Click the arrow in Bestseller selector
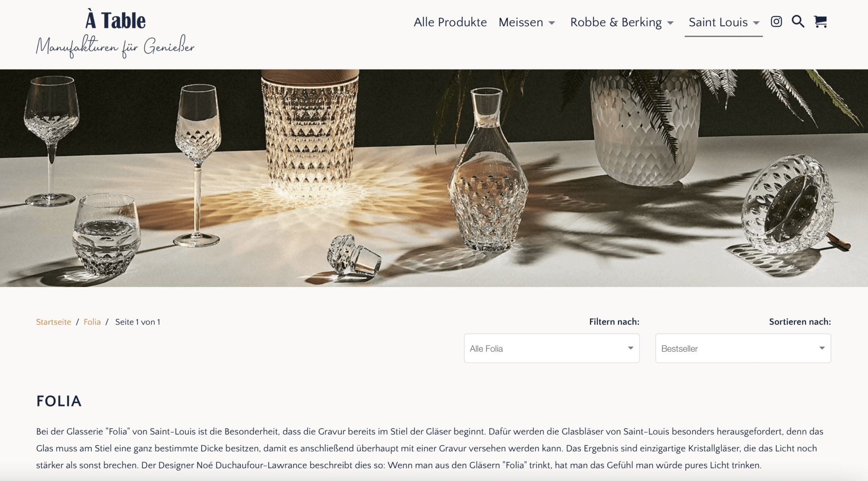This screenshot has width=868, height=481. 822,348
